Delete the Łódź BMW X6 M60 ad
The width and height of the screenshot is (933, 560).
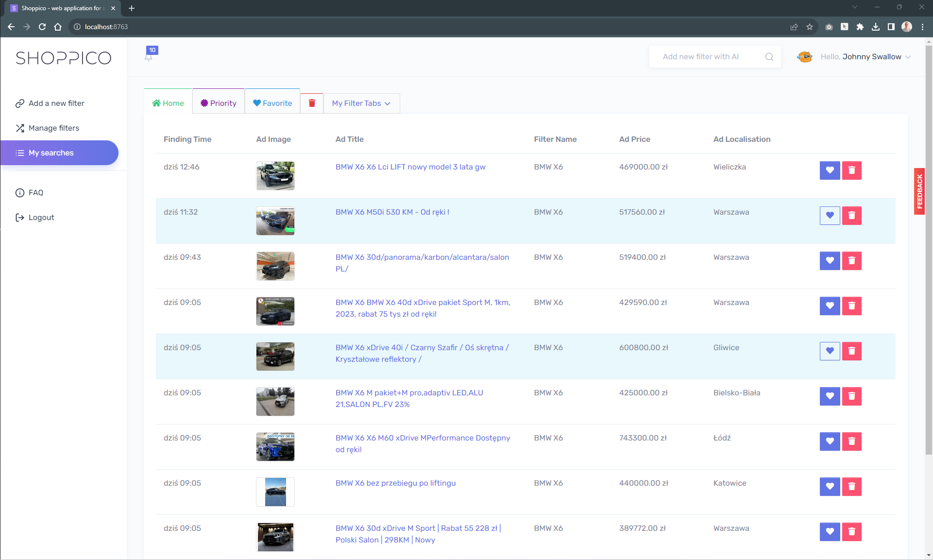pyautogui.click(x=851, y=441)
